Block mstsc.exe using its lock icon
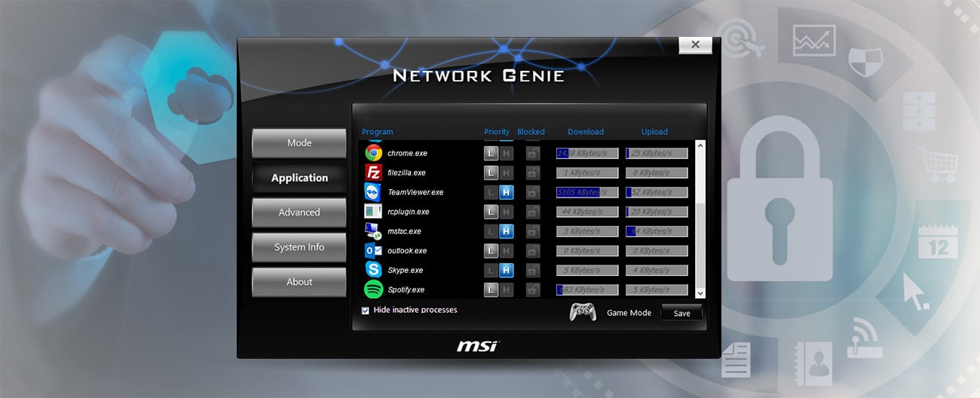 pyautogui.click(x=533, y=231)
